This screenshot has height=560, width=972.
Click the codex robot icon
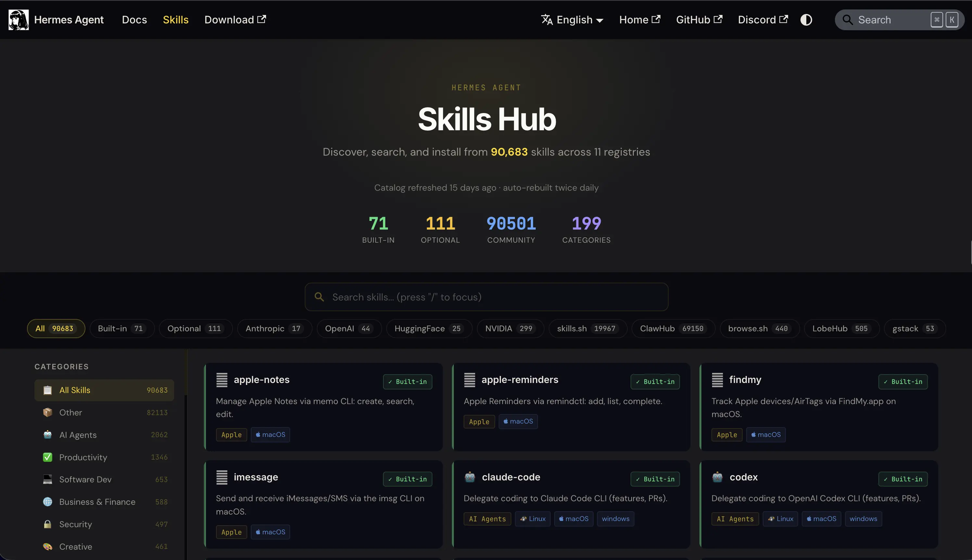(717, 477)
